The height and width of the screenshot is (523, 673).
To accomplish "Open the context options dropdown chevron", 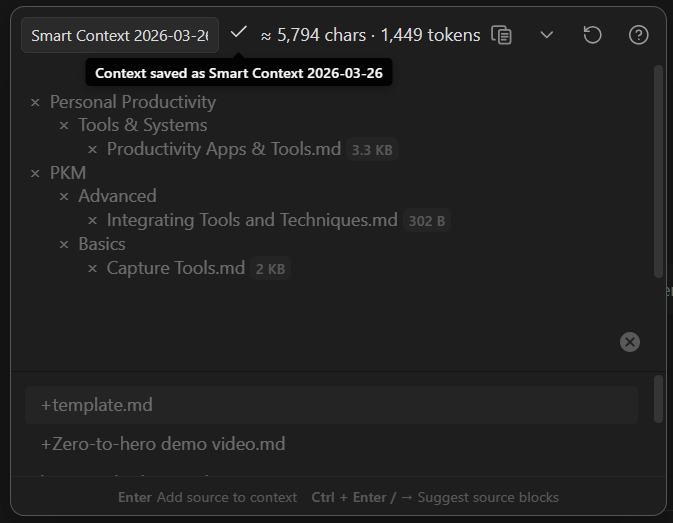I will pos(547,35).
